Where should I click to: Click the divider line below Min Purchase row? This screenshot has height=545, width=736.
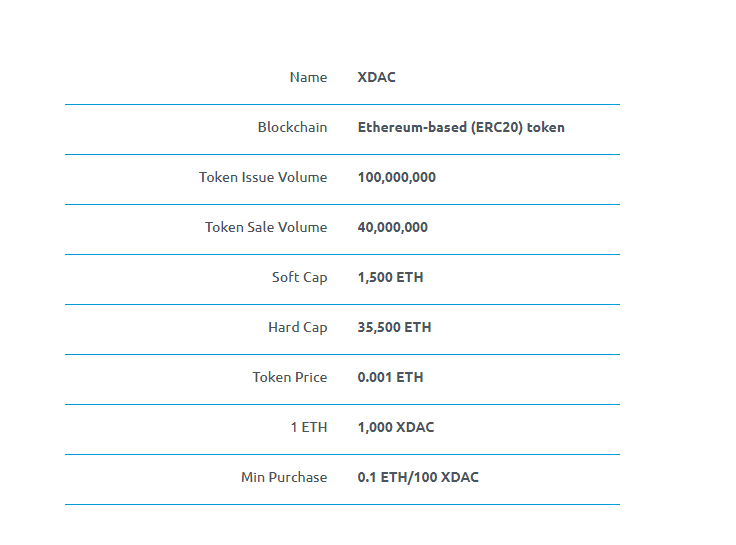click(342, 504)
